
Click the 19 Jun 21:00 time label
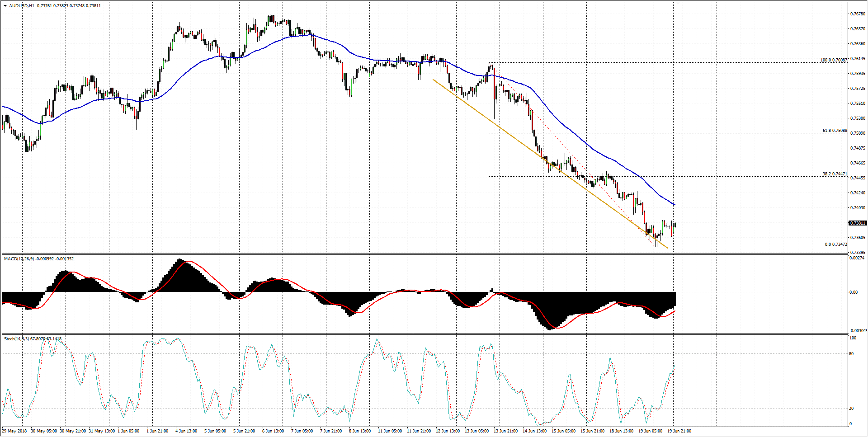tap(678, 431)
